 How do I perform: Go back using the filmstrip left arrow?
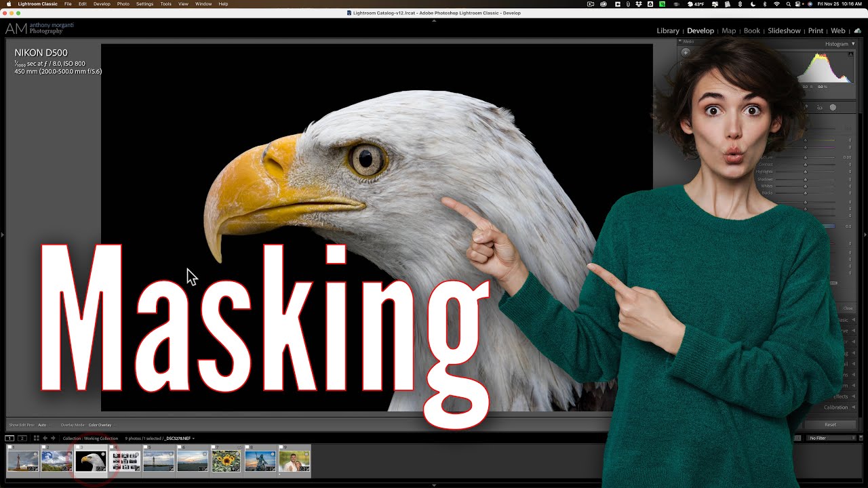click(45, 439)
